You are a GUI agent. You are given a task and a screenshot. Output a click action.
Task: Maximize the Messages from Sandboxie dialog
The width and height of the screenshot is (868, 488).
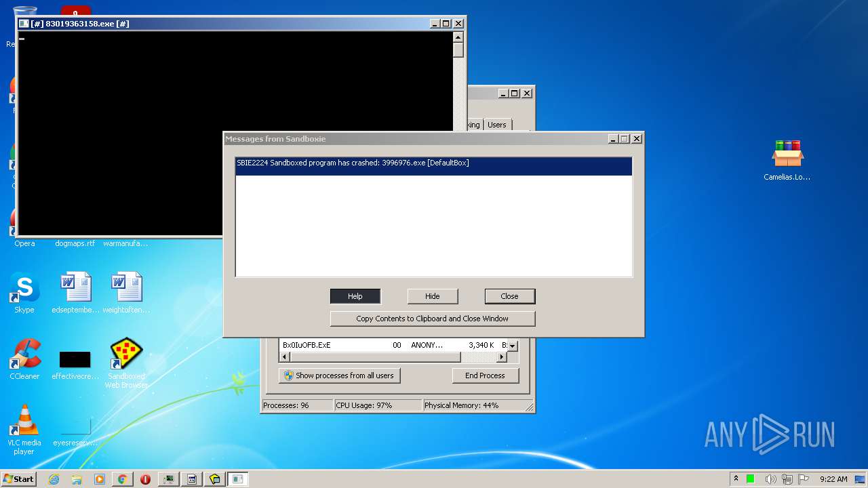pos(625,139)
